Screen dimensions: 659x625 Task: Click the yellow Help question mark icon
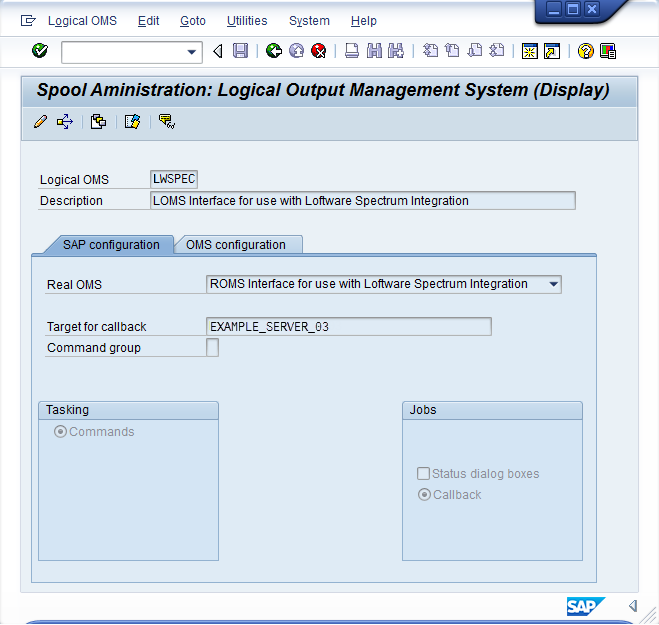pyautogui.click(x=585, y=51)
